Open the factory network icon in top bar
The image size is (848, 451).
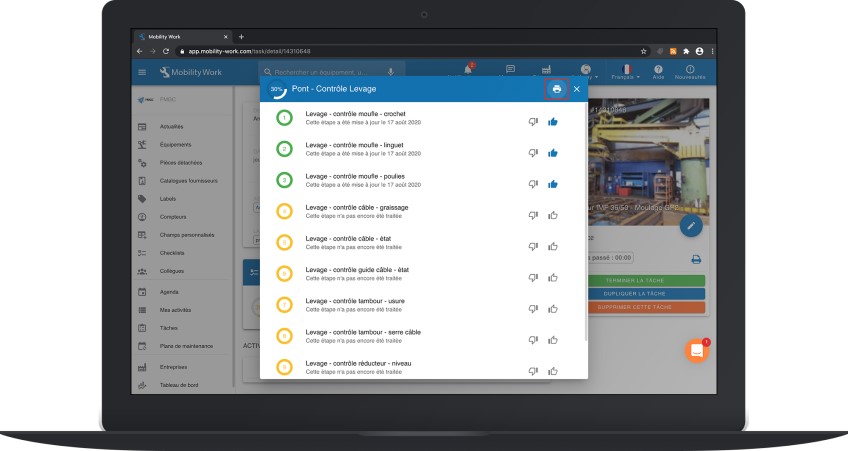(546, 70)
